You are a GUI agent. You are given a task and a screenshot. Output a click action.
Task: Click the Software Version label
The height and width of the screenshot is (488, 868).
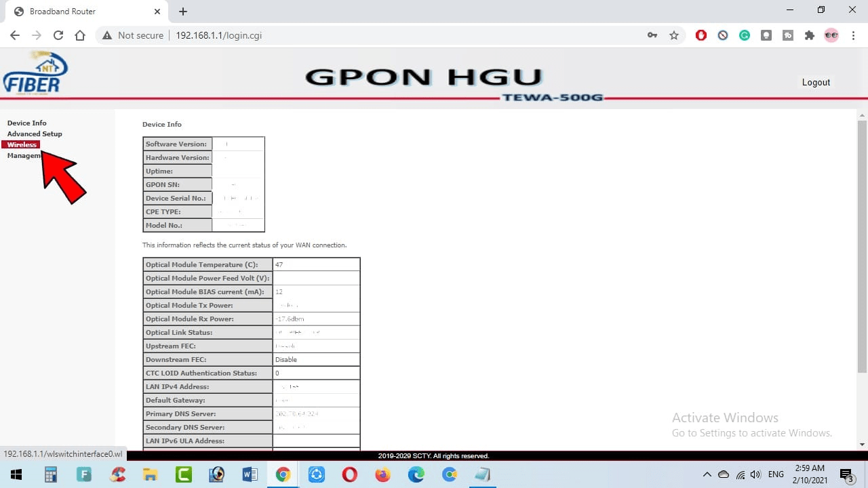pos(177,144)
